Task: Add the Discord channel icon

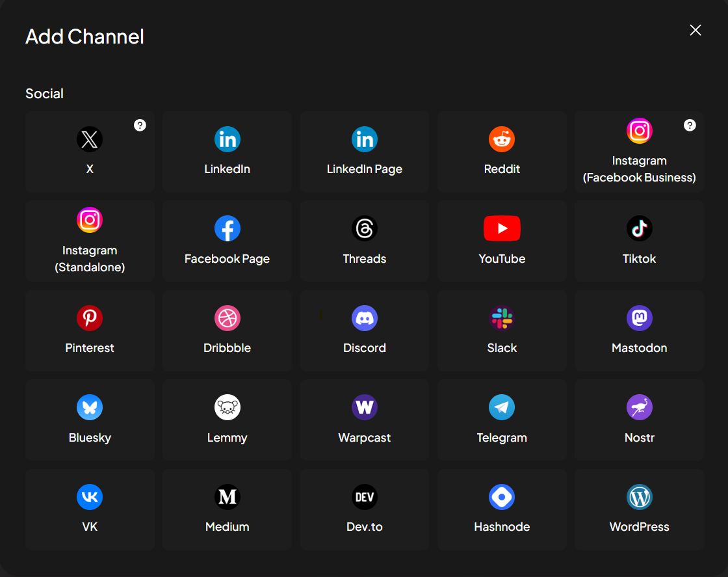Action: [365, 318]
